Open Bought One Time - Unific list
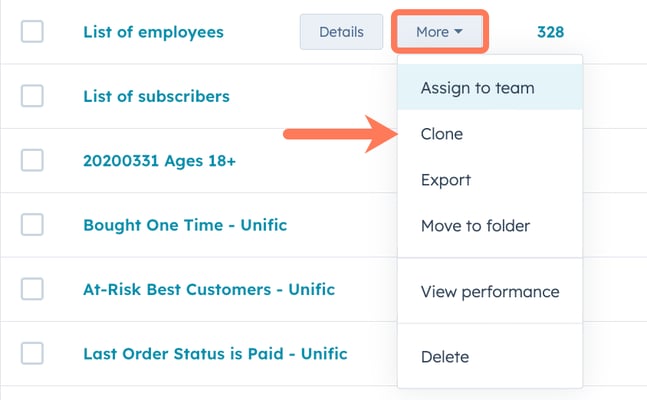This screenshot has height=400, width=647. click(185, 225)
